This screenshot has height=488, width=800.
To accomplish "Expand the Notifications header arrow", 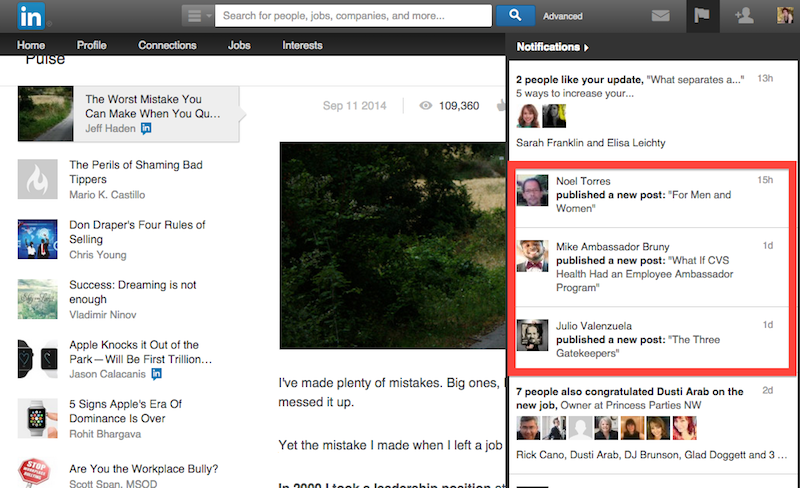I will click(x=586, y=47).
